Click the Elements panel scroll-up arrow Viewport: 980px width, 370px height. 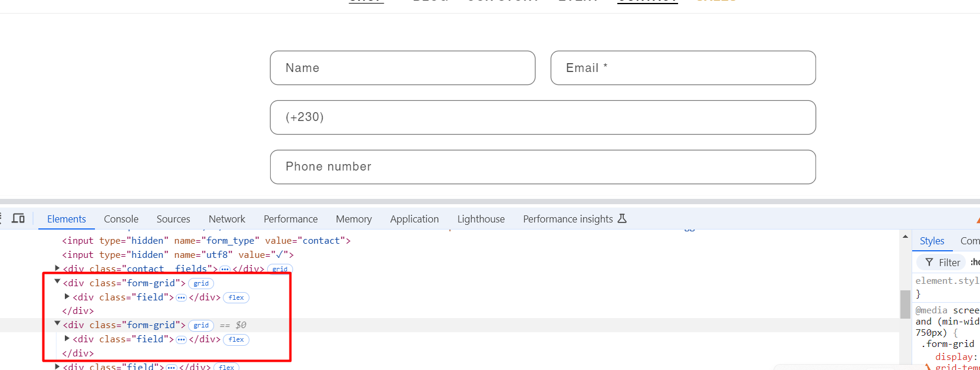pos(905,237)
